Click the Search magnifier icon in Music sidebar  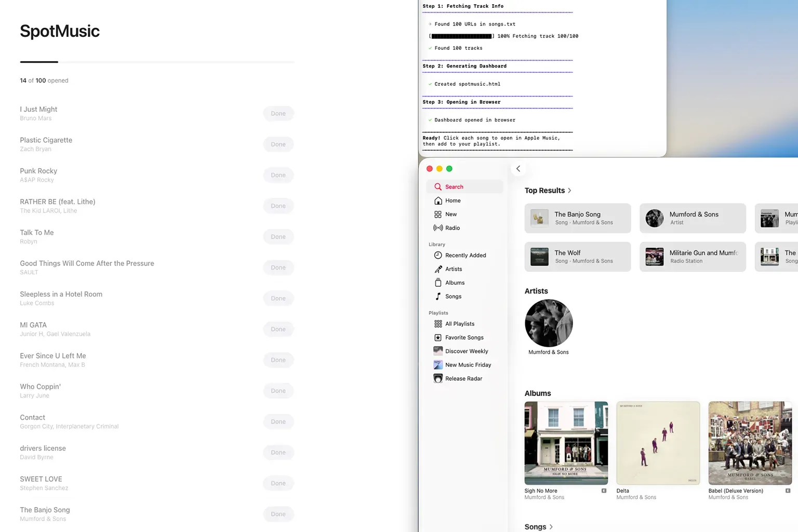[438, 187]
